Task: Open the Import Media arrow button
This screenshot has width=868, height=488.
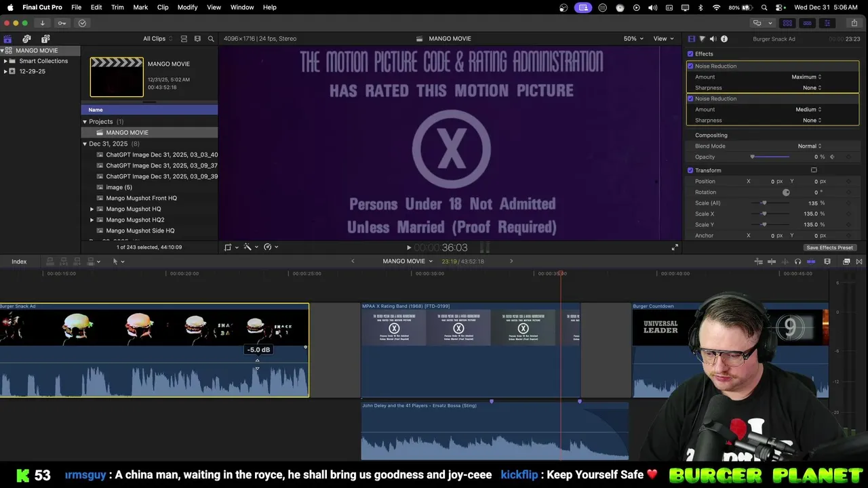Action: click(42, 23)
